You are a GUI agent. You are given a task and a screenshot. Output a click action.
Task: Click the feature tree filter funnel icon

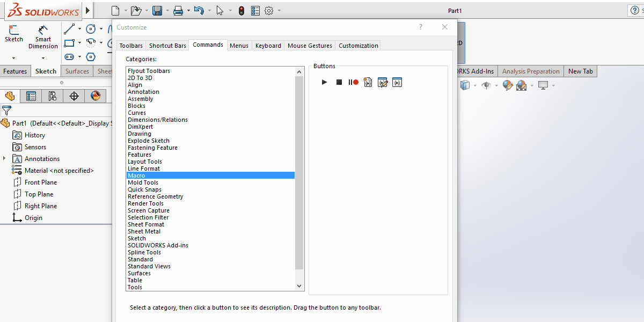tap(6, 111)
